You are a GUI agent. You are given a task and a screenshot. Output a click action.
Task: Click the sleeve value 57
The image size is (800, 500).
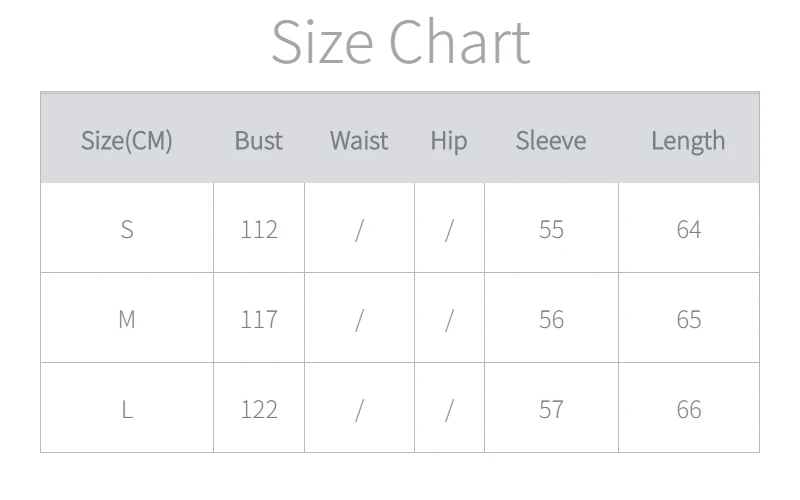[552, 409]
